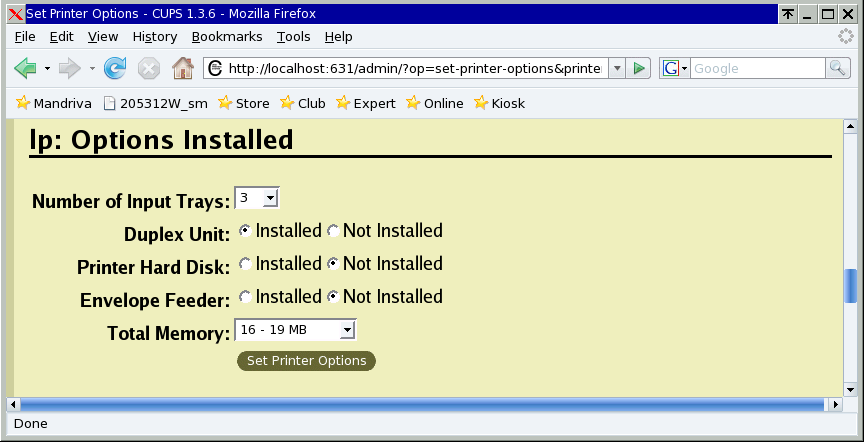
Task: Open the 205312W_sm bookmark
Action: 156,103
